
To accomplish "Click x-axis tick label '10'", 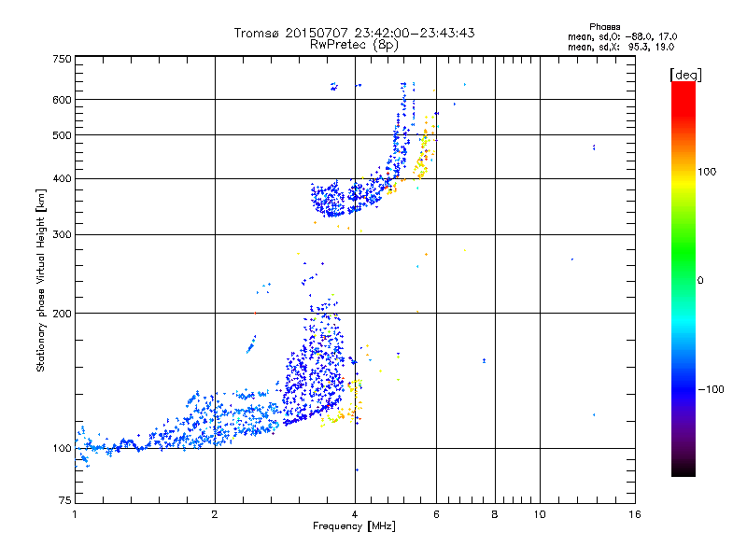I will [540, 514].
